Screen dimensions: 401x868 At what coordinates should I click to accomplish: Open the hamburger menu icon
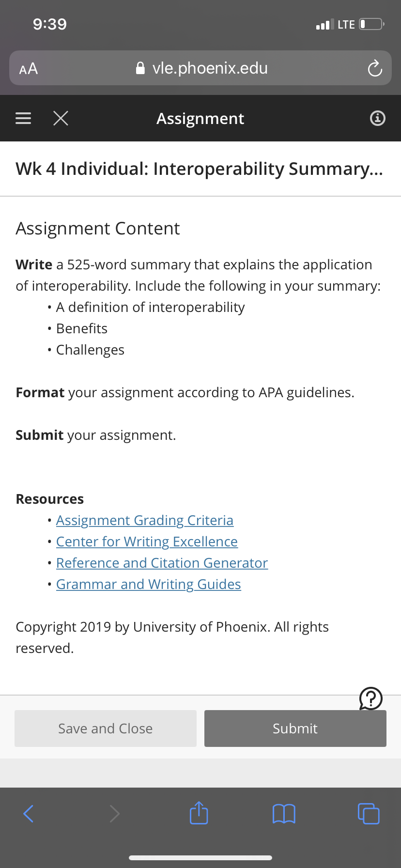pyautogui.click(x=23, y=118)
